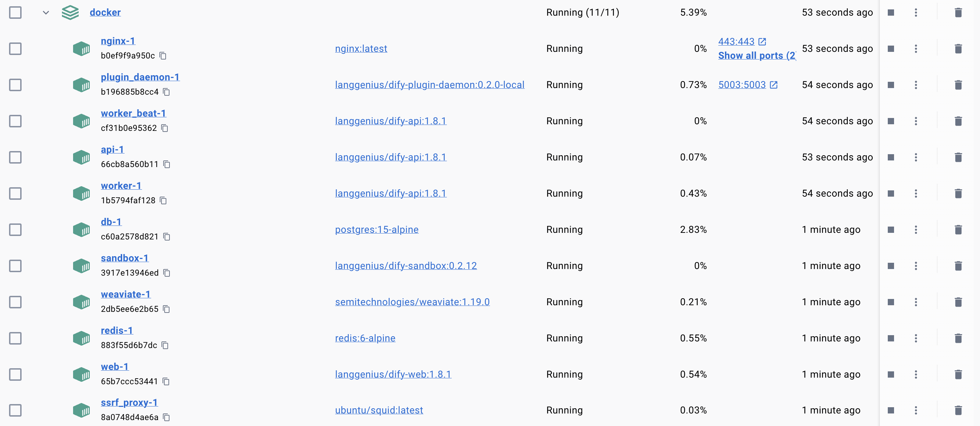Copy plugin_daemon-1 ID b196885b8cc4
Screen dimensions: 980x426
coord(166,92)
